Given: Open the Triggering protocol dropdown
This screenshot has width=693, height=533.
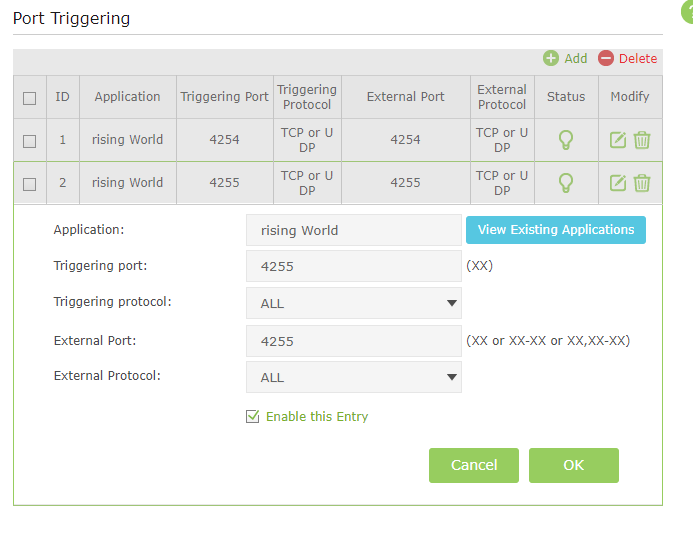Looking at the screenshot, I should click(x=354, y=303).
